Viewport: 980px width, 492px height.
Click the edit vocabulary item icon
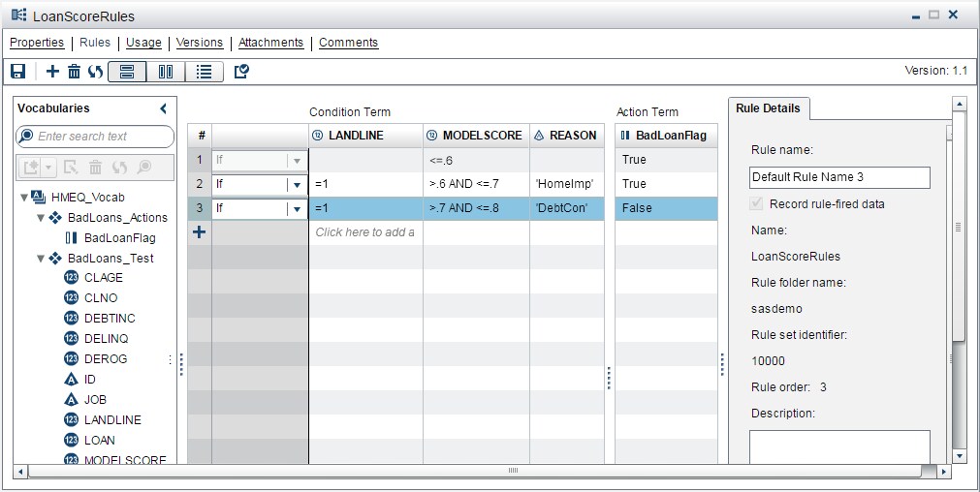coord(72,167)
